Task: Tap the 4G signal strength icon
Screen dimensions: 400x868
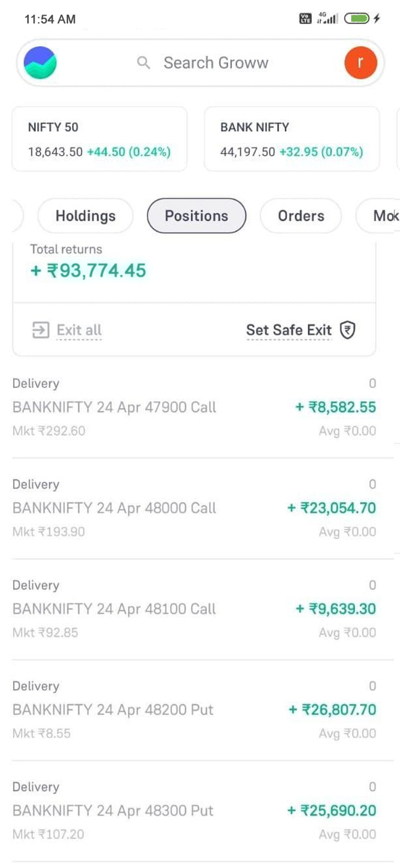Action: point(327,18)
